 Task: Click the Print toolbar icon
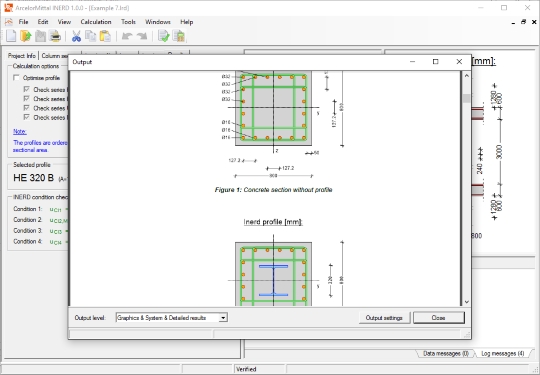55,36
